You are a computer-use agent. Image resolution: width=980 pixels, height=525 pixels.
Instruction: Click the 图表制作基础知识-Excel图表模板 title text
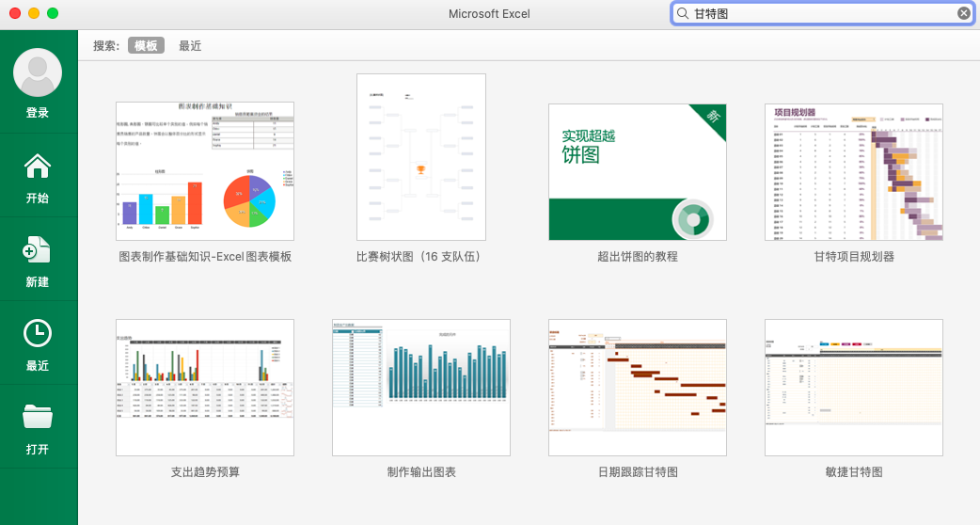pyautogui.click(x=205, y=256)
